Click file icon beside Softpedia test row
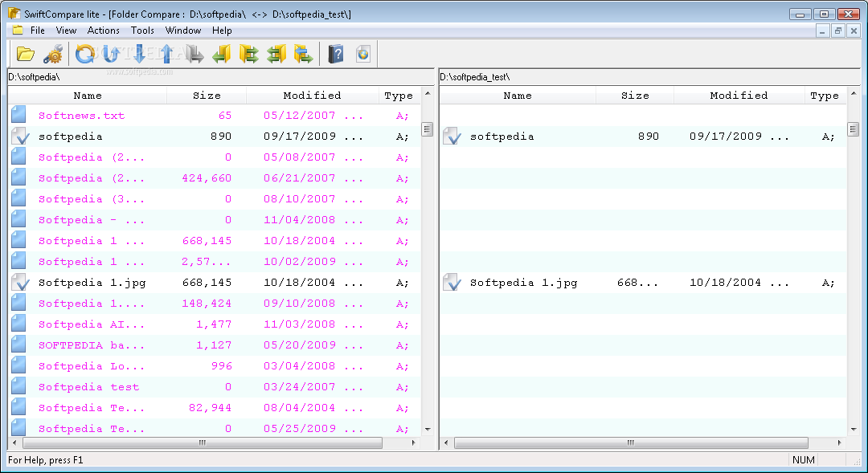This screenshot has width=868, height=473. point(18,386)
